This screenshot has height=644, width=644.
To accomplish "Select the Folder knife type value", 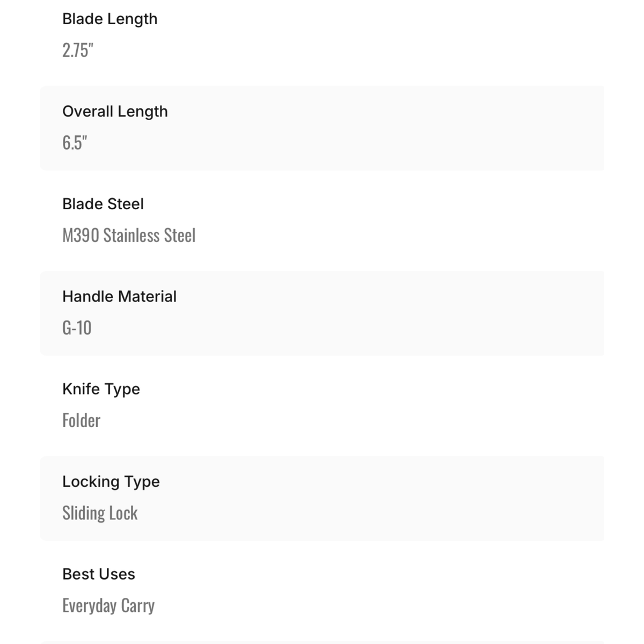I will tap(81, 420).
